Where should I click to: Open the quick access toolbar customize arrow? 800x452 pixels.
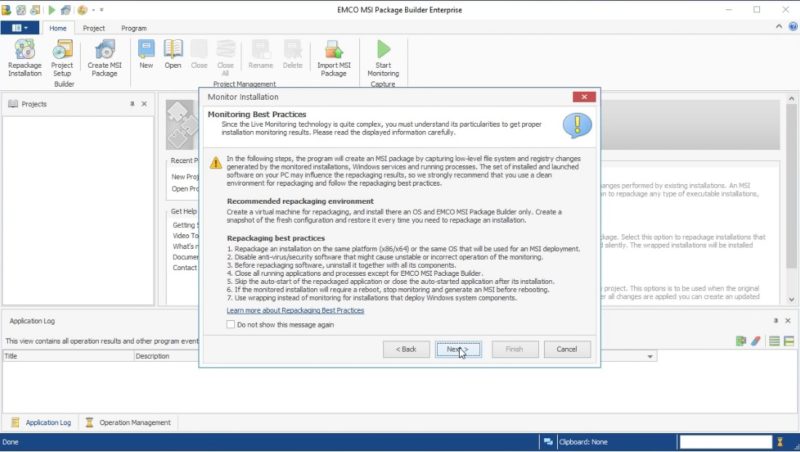point(102,10)
